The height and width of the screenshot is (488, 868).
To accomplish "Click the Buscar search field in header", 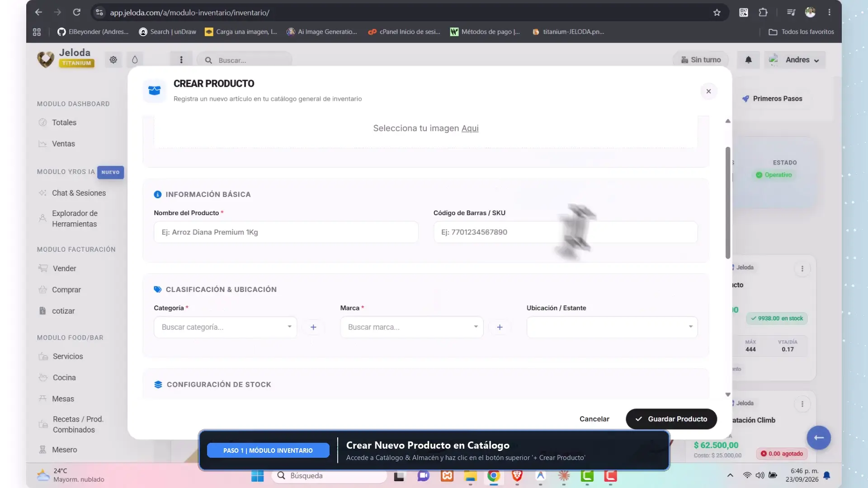I will click(x=245, y=60).
